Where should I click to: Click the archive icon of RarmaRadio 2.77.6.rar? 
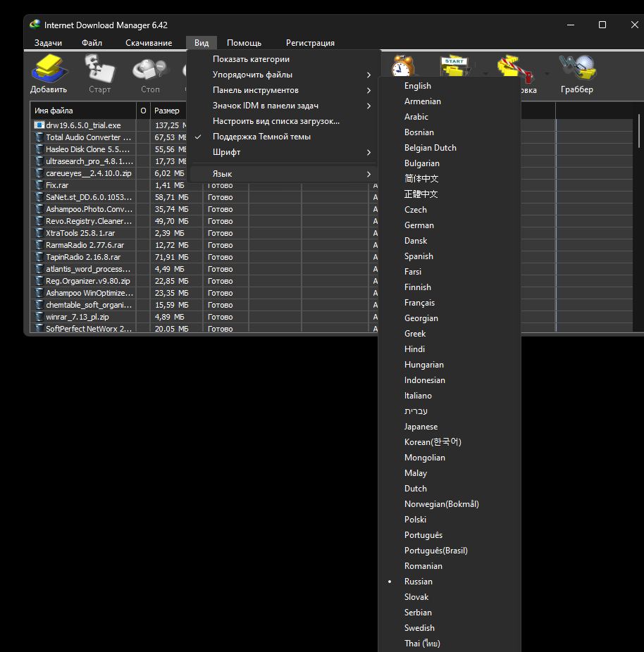39,245
